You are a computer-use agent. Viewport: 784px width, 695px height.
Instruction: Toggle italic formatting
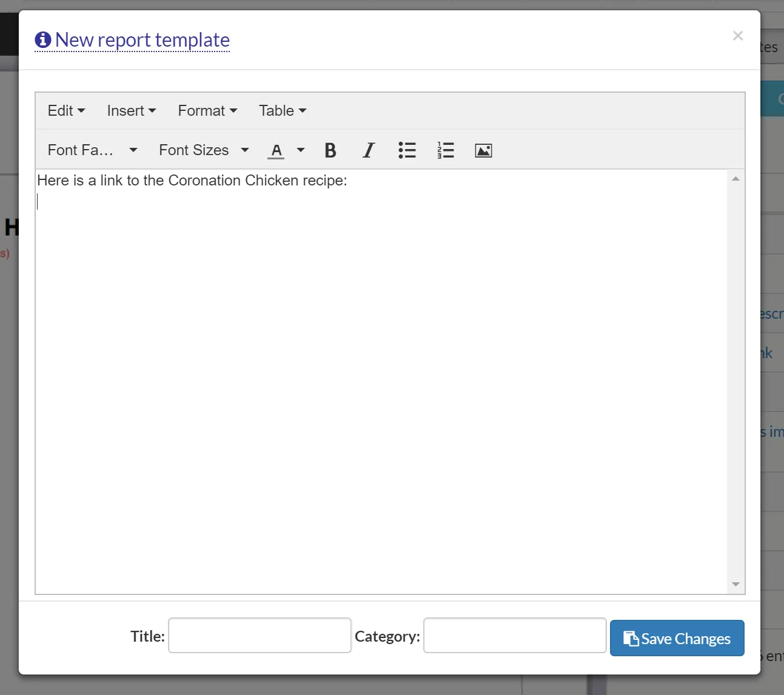pos(369,150)
